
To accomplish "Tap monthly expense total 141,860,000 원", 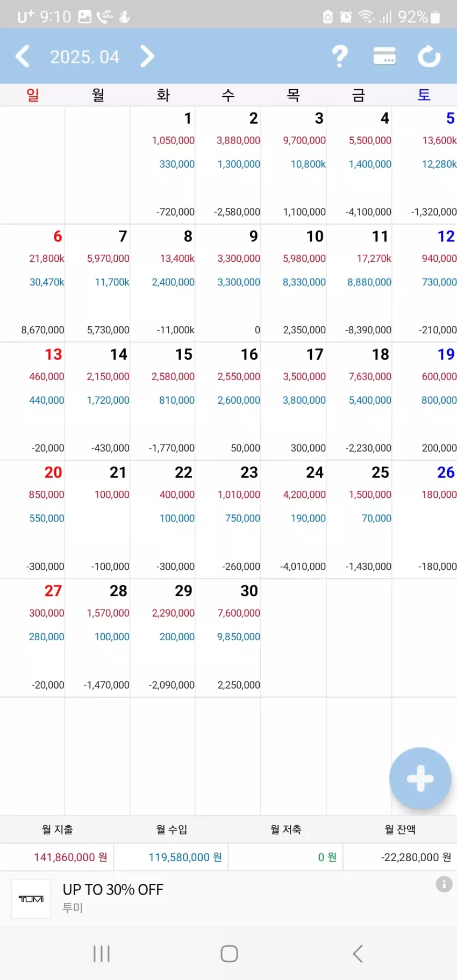I will click(70, 857).
